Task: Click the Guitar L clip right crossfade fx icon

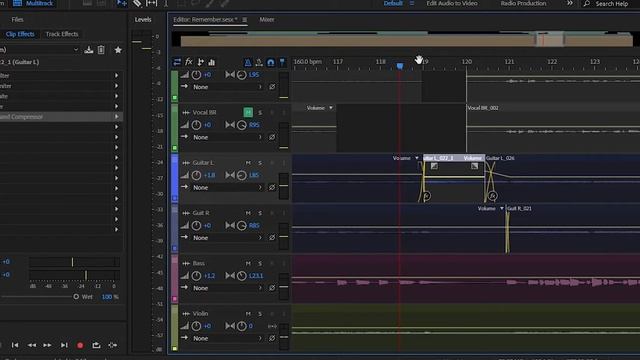Action: [493, 196]
